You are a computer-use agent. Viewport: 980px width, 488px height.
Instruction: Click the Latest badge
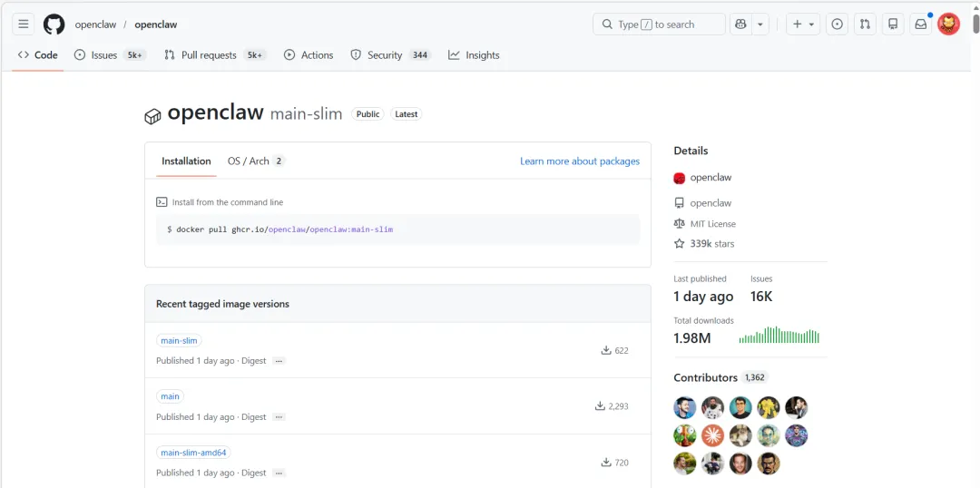[407, 114]
